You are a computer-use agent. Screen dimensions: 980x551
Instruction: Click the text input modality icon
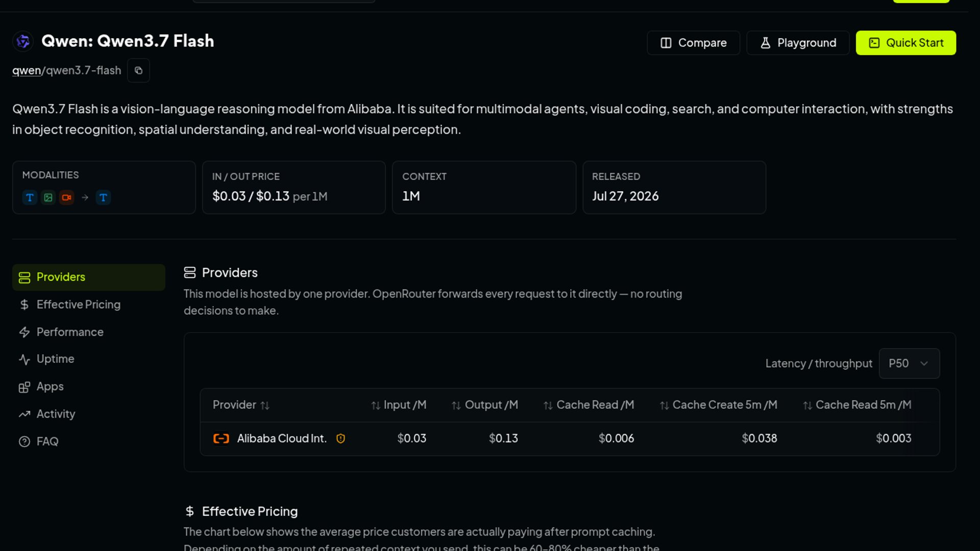pos(30,197)
